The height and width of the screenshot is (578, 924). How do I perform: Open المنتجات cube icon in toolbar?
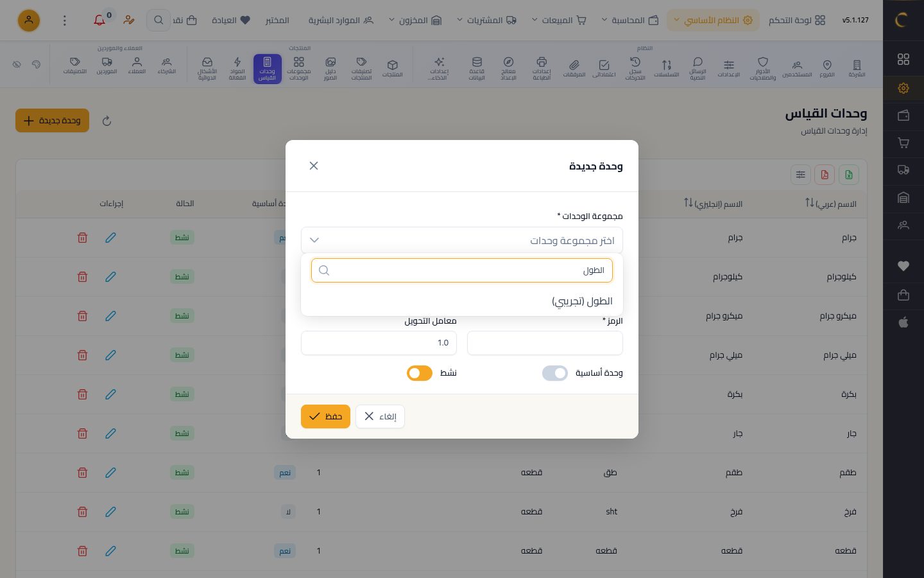(x=393, y=69)
